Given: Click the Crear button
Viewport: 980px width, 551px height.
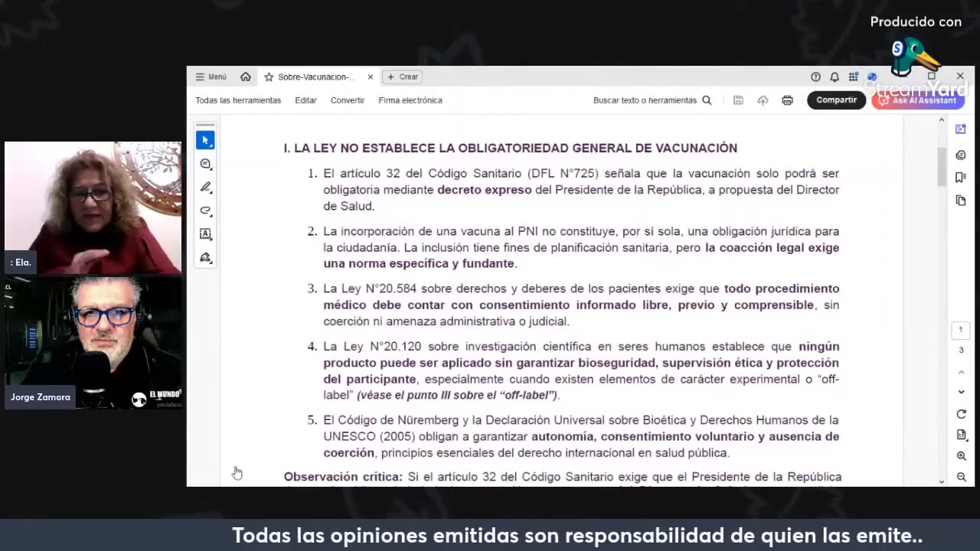Looking at the screenshot, I should (x=403, y=77).
